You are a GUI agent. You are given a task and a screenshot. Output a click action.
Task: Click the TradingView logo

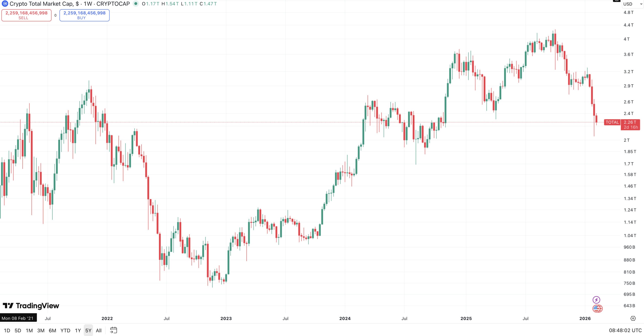(x=31, y=306)
